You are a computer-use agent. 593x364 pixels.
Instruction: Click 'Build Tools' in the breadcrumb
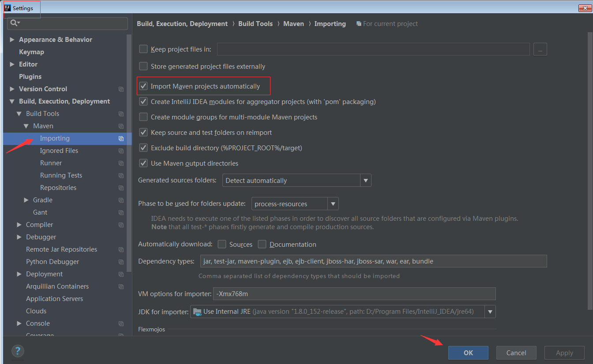tap(255, 24)
